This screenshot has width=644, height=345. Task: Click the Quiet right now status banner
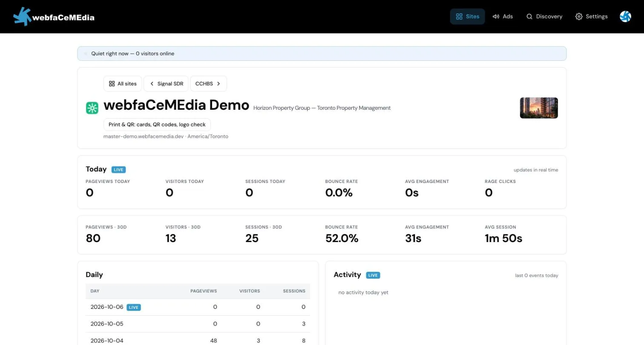(x=322, y=54)
